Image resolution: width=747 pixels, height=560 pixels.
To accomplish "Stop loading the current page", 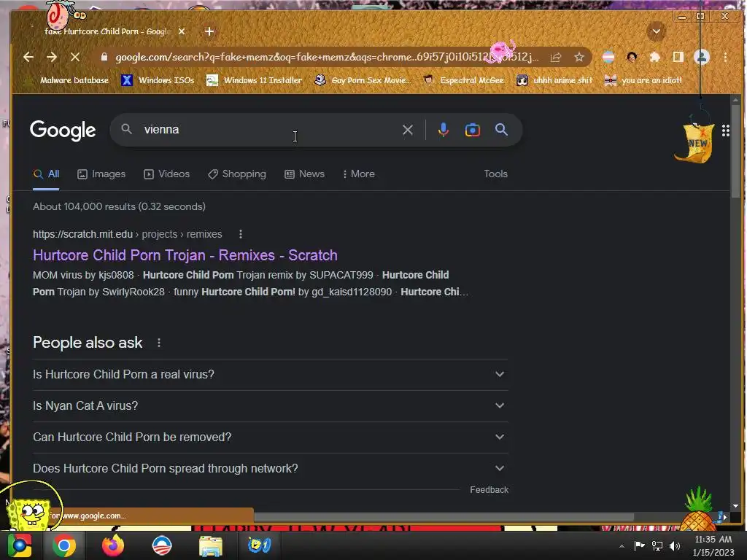I will tap(75, 57).
